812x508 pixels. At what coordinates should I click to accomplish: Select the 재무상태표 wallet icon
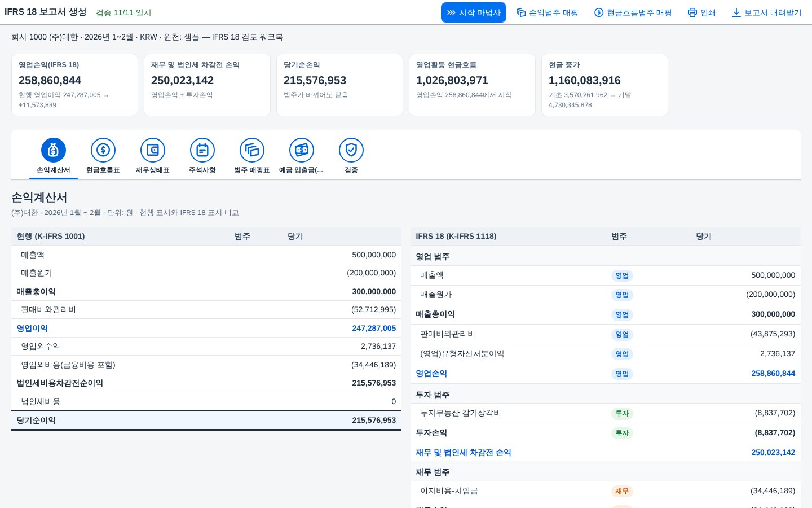pyautogui.click(x=153, y=150)
